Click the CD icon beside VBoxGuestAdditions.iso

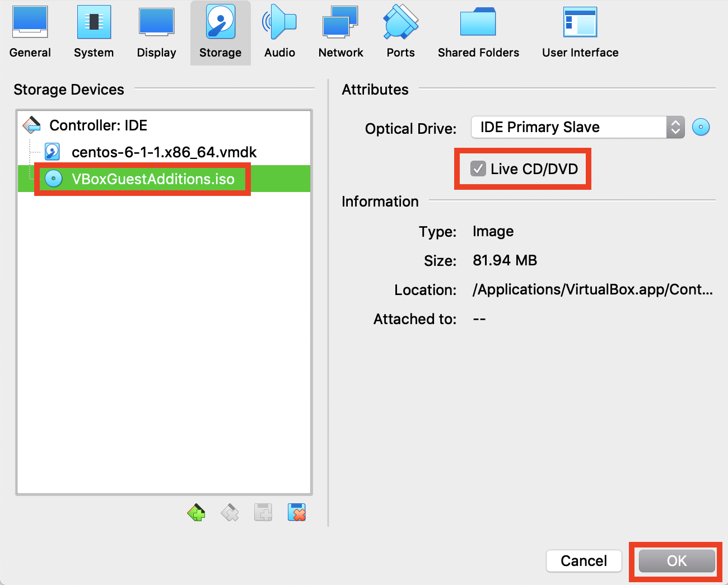[x=53, y=179]
